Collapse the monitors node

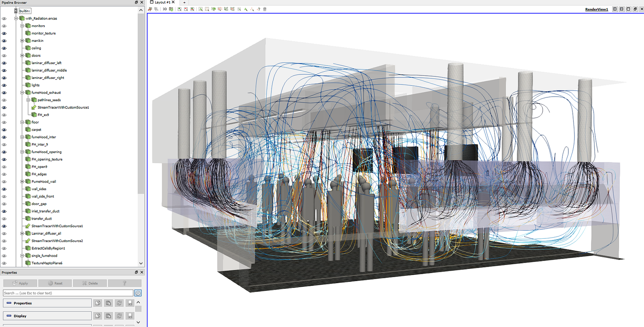22,26
